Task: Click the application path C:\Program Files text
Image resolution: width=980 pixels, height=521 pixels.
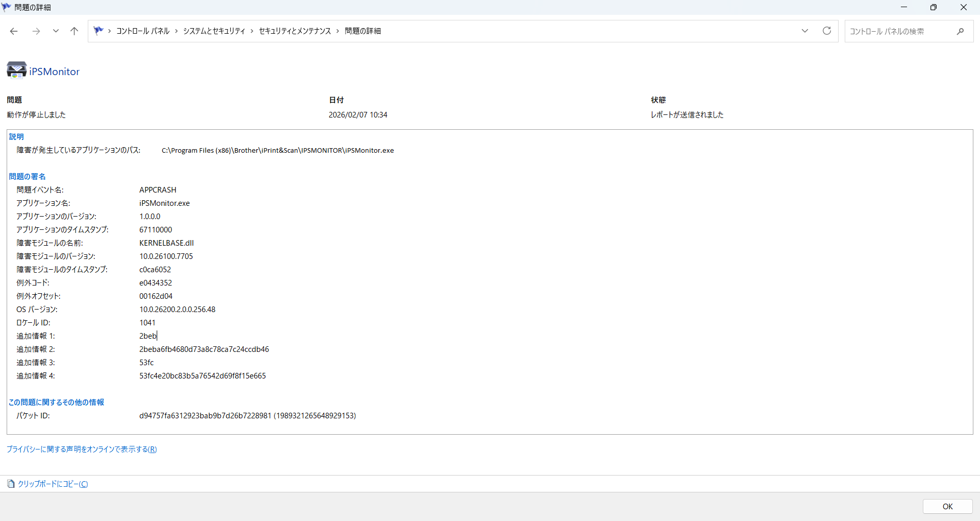Action: click(278, 150)
